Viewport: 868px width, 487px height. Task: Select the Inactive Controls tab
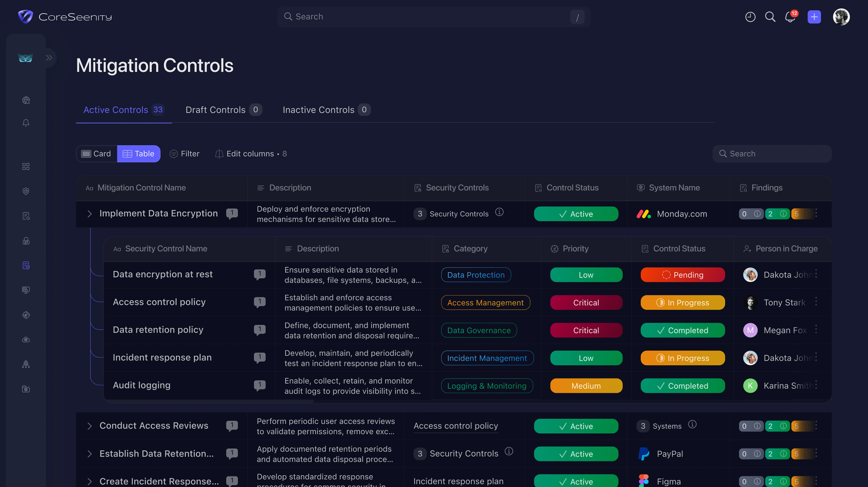click(327, 110)
